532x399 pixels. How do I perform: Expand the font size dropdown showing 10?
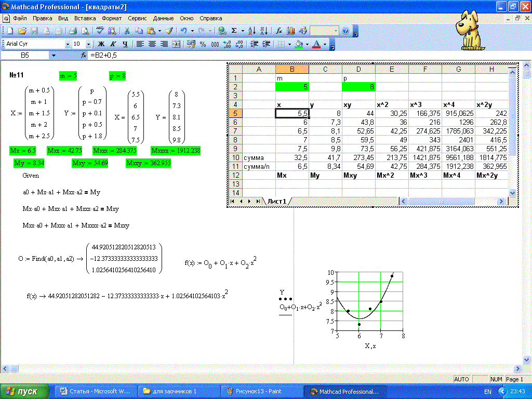point(88,44)
